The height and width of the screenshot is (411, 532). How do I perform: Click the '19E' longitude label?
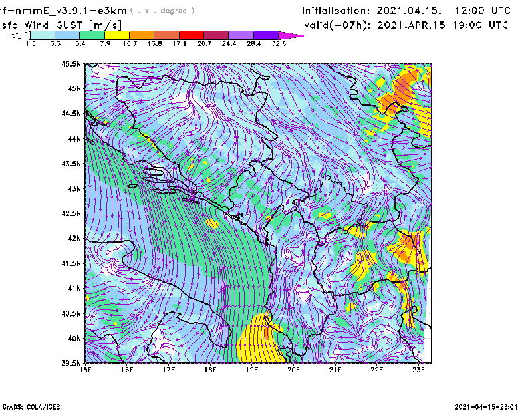[252, 370]
